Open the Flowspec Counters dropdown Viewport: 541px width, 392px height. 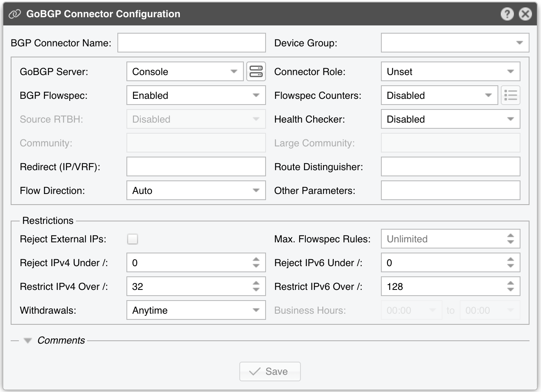click(440, 95)
